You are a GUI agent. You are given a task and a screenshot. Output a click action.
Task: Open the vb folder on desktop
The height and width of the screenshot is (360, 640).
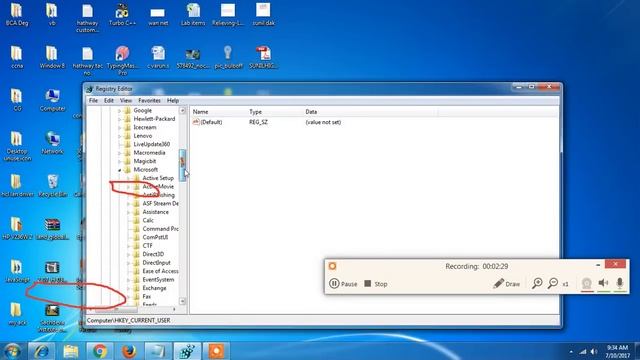coord(52,14)
